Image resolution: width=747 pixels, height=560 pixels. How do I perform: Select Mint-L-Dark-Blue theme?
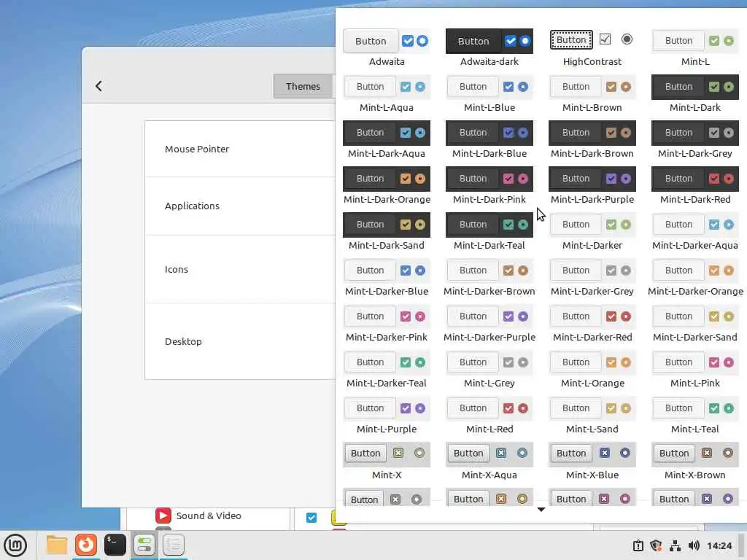(x=489, y=139)
